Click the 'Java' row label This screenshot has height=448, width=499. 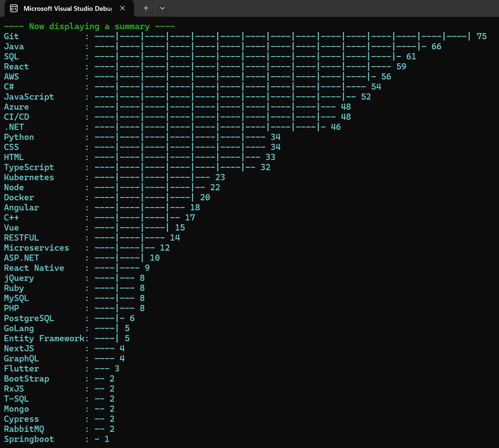pyautogui.click(x=14, y=46)
